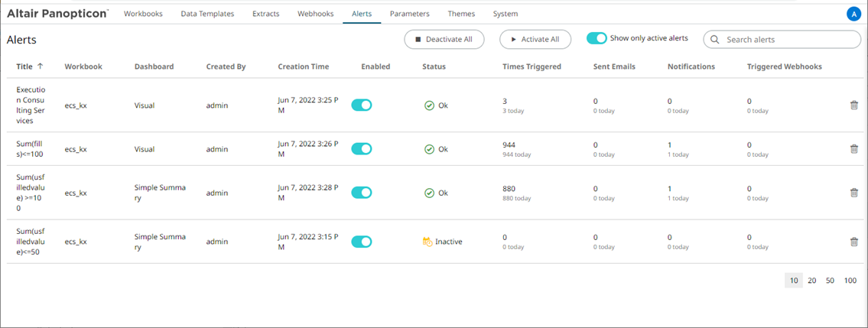
Task: Focus the Search alerts field
Action: click(x=782, y=40)
